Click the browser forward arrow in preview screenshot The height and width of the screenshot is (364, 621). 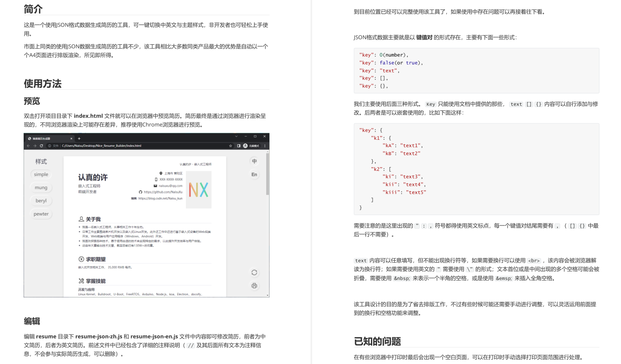pyautogui.click(x=35, y=146)
